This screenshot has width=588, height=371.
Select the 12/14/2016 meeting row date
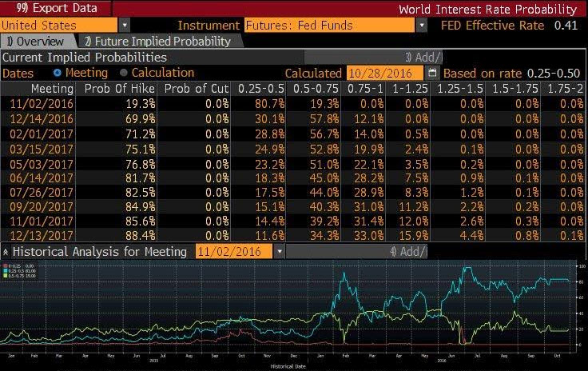coord(41,118)
